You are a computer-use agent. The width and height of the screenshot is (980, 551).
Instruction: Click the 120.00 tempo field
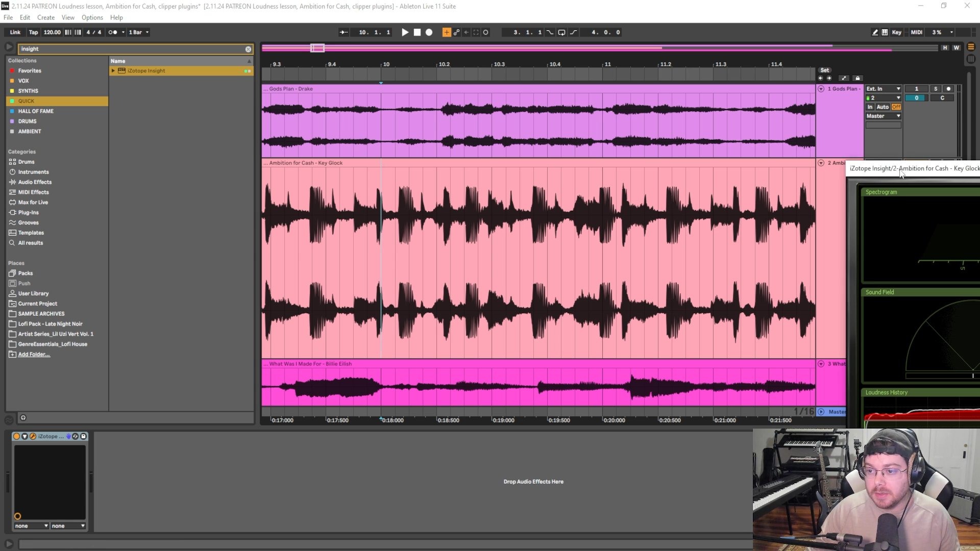pos(52,32)
